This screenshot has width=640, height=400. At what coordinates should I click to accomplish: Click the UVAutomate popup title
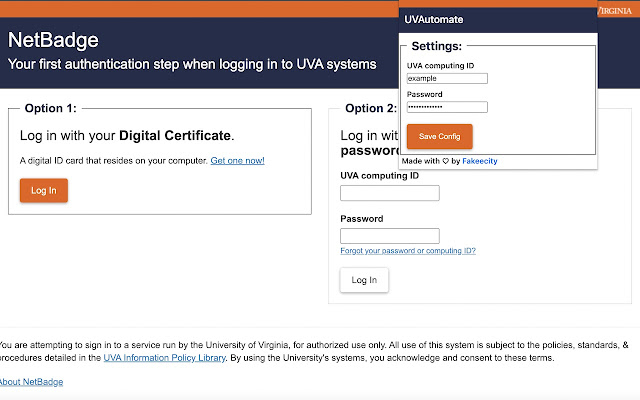point(433,20)
